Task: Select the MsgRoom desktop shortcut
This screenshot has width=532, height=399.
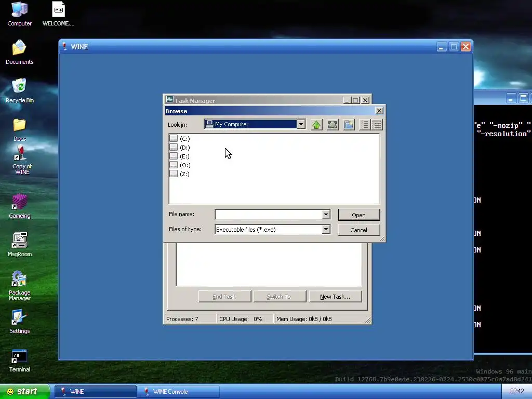Action: point(19,244)
